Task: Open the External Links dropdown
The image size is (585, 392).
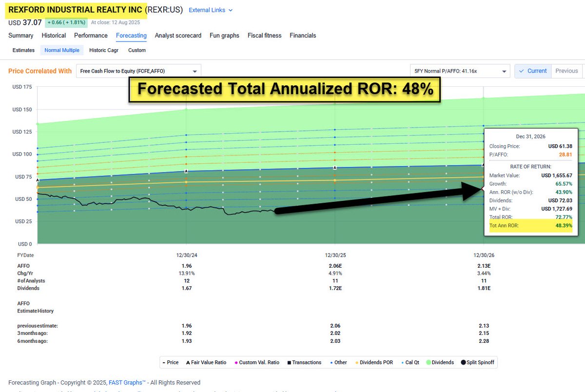Action: (211, 10)
